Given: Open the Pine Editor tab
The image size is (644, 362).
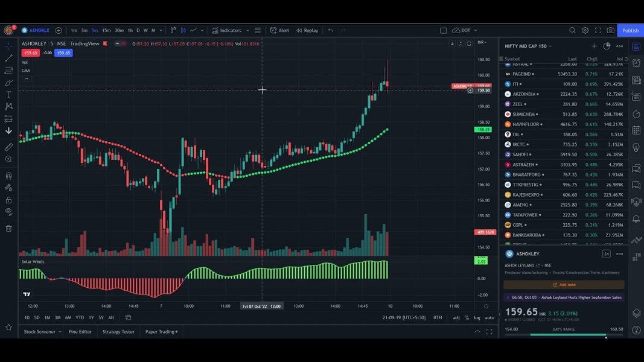Looking at the screenshot, I should click(x=80, y=332).
